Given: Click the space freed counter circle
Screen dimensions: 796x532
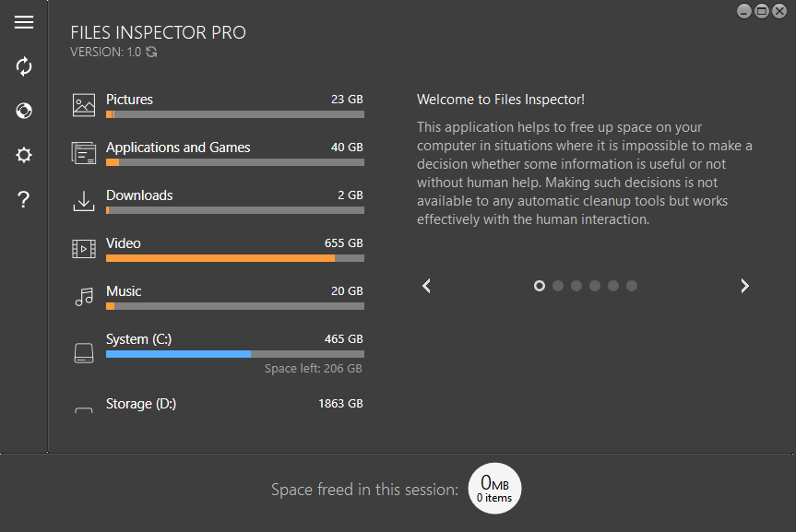Looking at the screenshot, I should (494, 490).
